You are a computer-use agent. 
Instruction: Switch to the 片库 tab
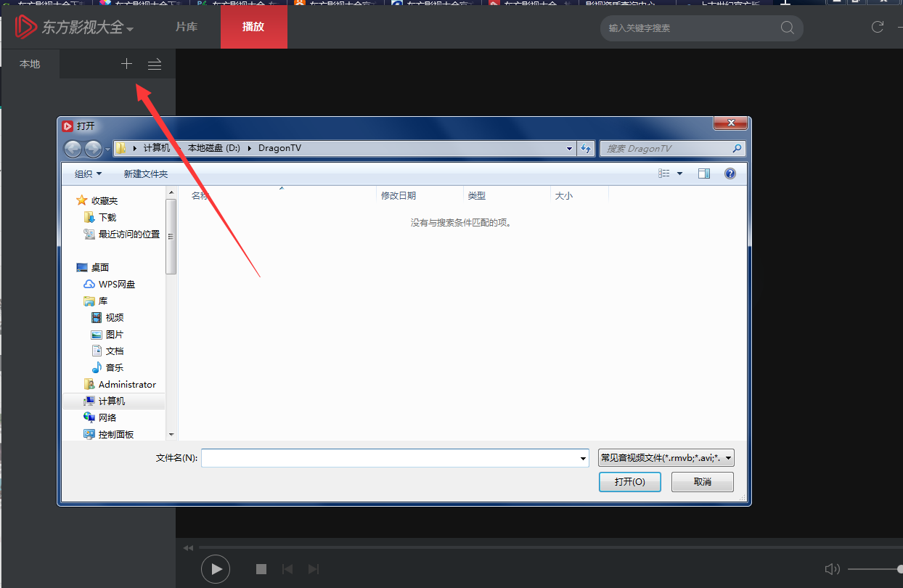coord(187,27)
